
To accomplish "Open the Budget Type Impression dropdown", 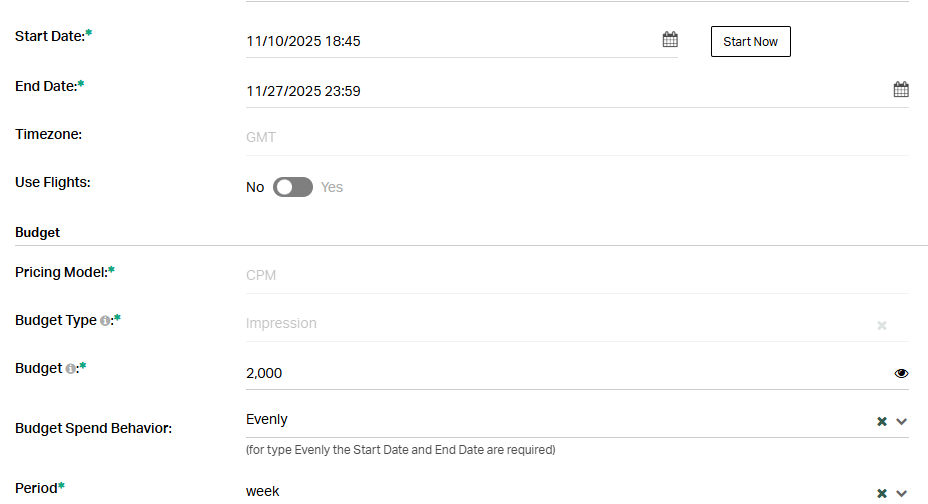I will pos(550,324).
